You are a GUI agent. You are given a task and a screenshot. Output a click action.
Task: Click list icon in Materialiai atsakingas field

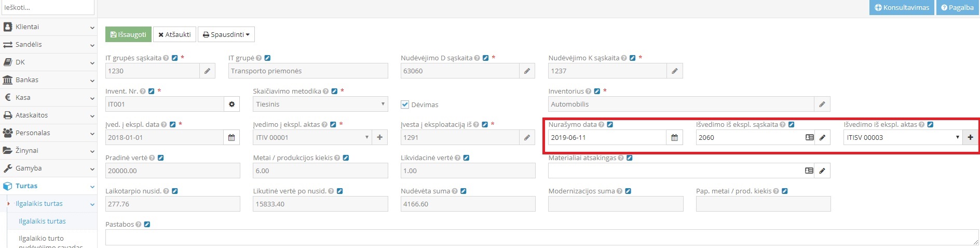pos(809,171)
